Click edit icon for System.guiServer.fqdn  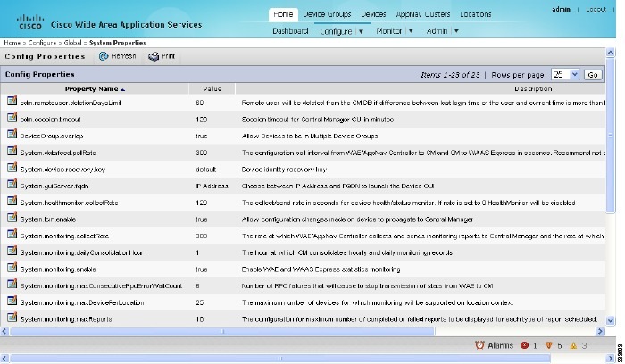(12, 185)
